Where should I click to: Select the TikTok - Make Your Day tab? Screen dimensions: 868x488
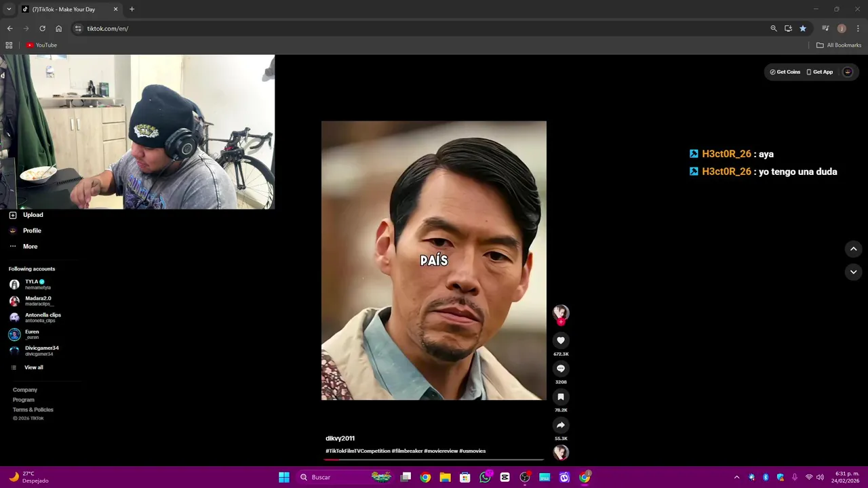click(69, 9)
